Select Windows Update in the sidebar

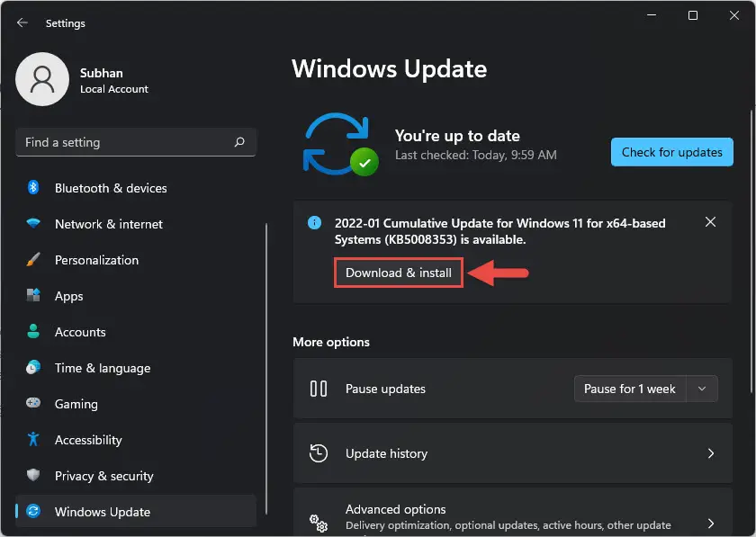[x=136, y=512]
